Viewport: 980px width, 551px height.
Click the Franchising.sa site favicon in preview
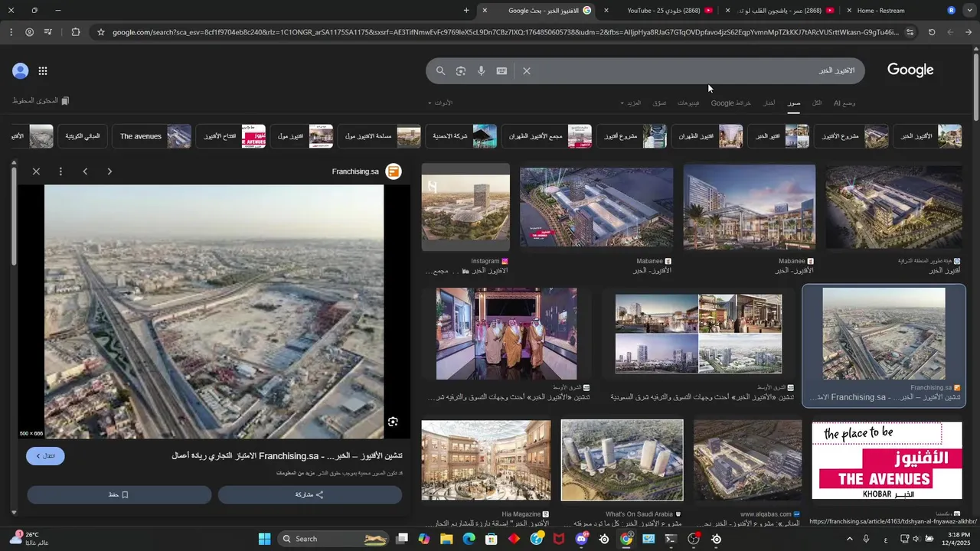click(394, 171)
